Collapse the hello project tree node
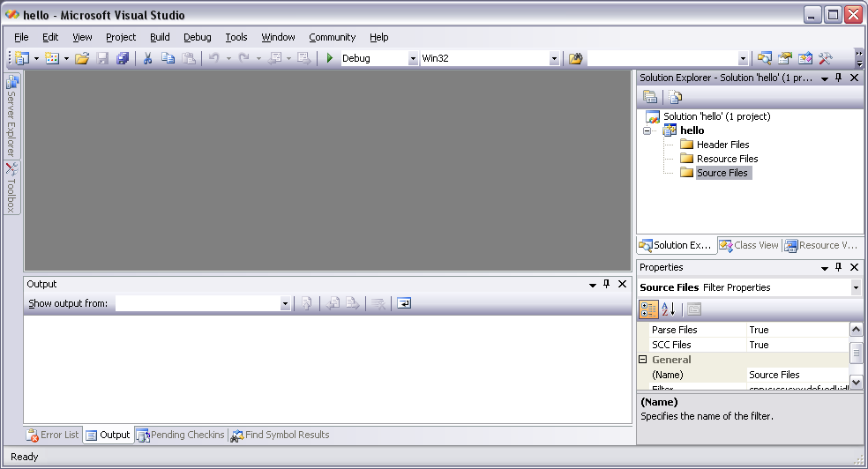868x469 pixels. pos(647,130)
